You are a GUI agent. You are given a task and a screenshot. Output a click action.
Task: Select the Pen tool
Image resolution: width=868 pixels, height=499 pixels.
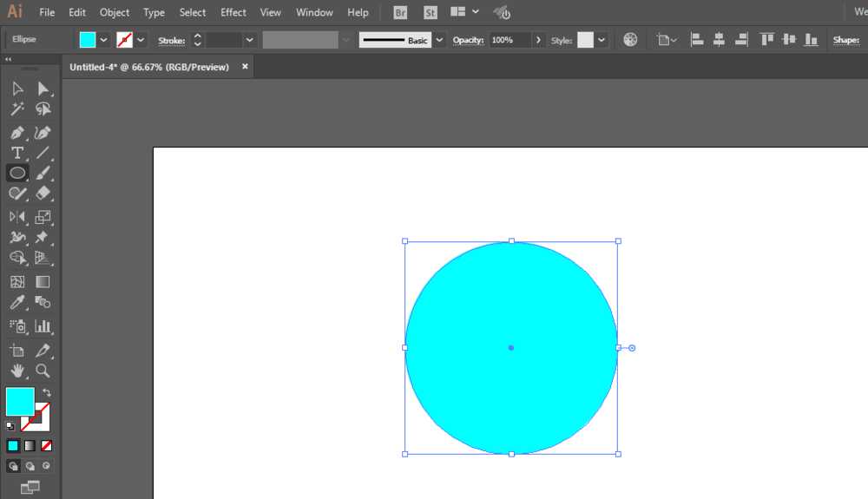pyautogui.click(x=17, y=133)
